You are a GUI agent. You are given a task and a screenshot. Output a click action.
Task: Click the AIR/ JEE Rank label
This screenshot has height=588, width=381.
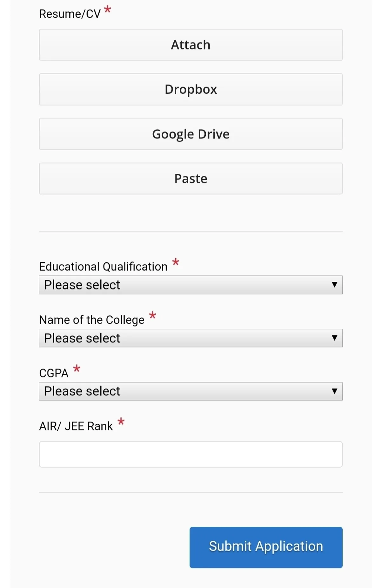click(76, 426)
